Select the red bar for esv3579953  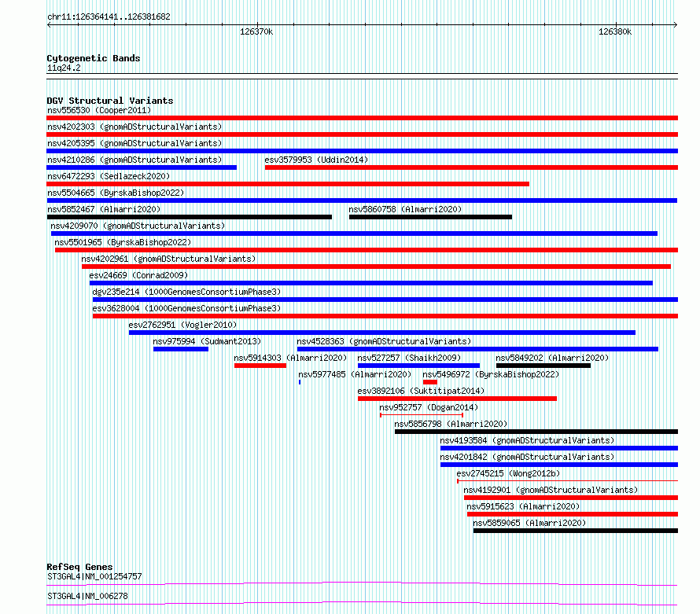click(471, 167)
